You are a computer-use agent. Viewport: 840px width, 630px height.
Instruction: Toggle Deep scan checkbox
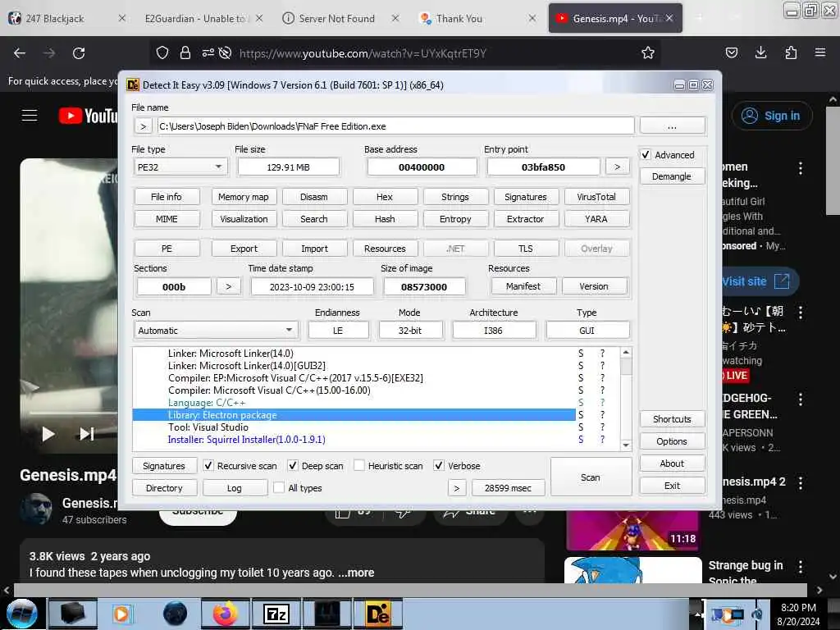pyautogui.click(x=293, y=466)
